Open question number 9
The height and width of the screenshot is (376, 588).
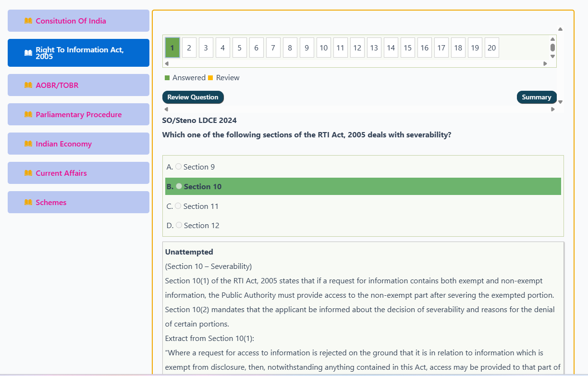tap(307, 48)
